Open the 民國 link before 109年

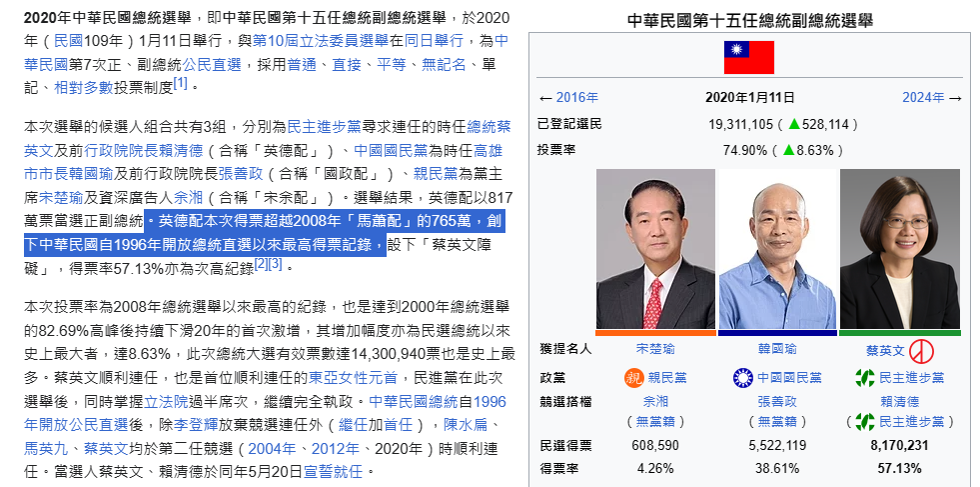click(x=68, y=41)
